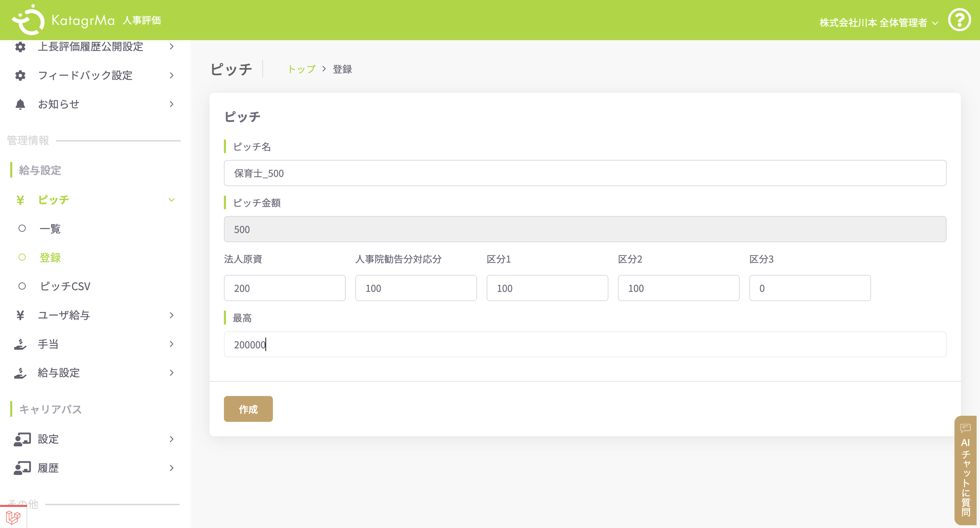
Task: Focus the 区分1 input
Action: point(547,288)
